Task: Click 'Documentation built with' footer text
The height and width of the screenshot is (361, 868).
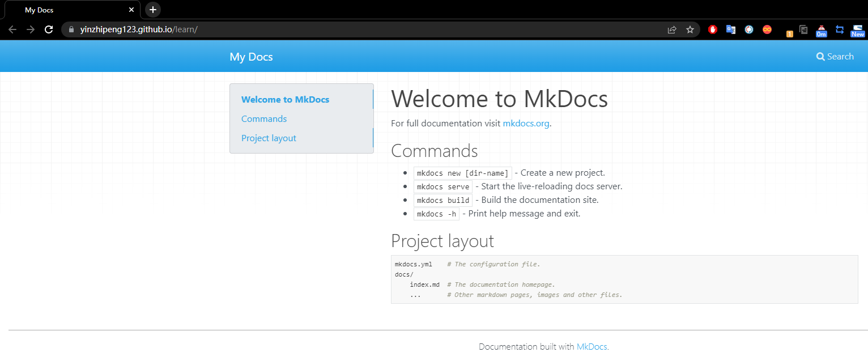Action: pos(526,347)
